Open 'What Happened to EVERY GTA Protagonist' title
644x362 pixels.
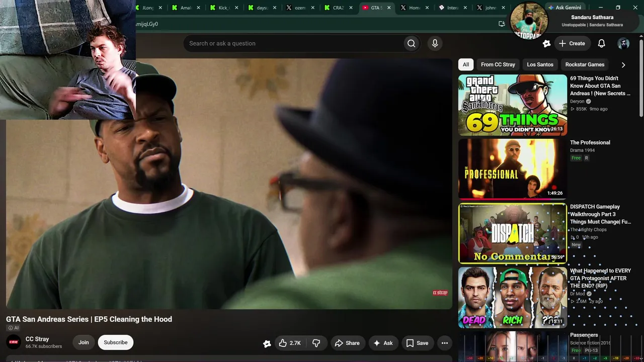[x=600, y=278]
